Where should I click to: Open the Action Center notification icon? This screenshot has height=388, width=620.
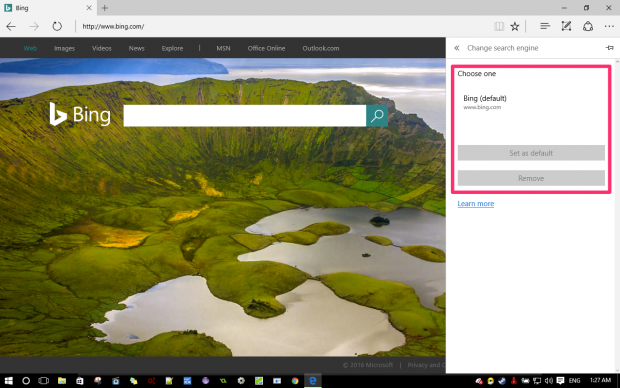tap(560, 381)
